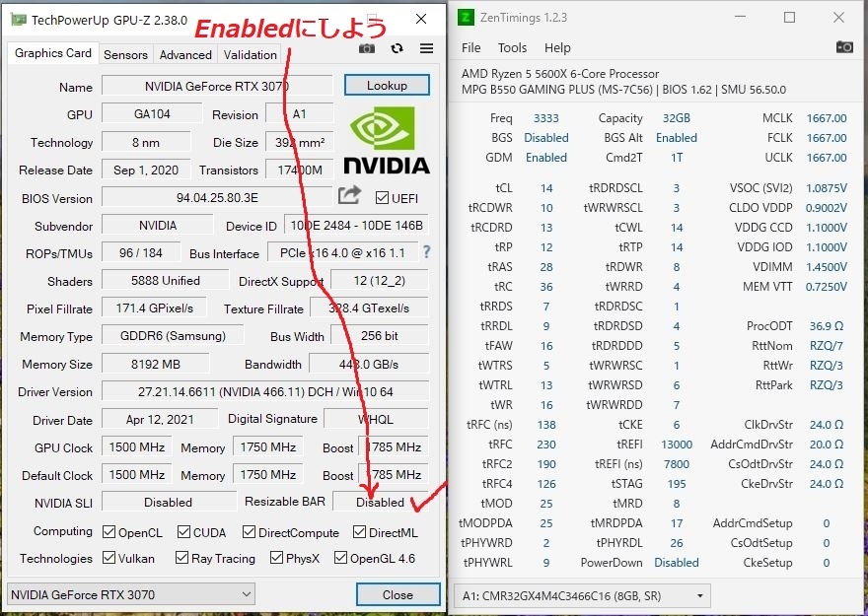The image size is (868, 616).
Task: Minimize the ZenTimings window
Action: [740, 18]
